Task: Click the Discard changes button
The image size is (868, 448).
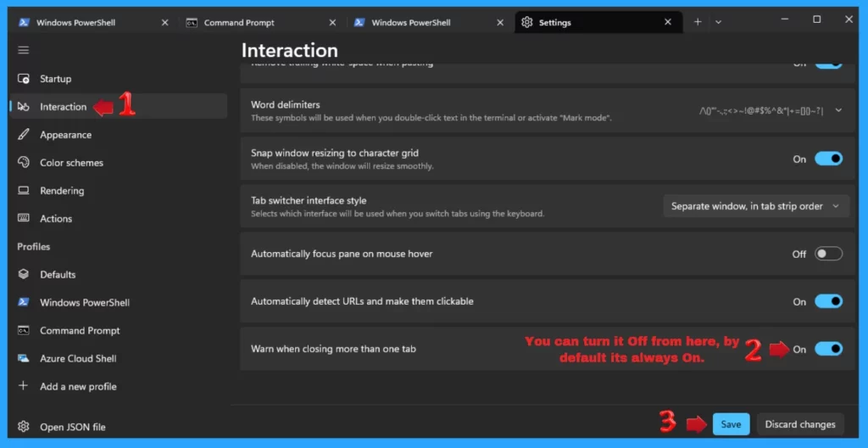Action: pyautogui.click(x=800, y=424)
